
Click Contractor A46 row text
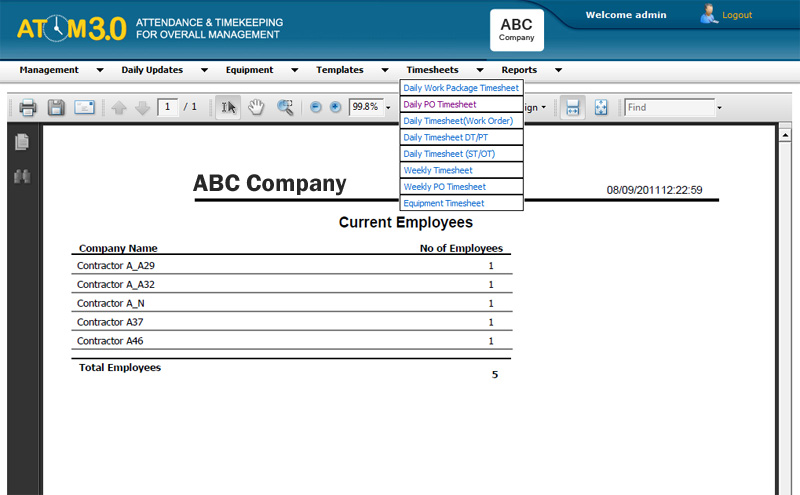coord(110,341)
